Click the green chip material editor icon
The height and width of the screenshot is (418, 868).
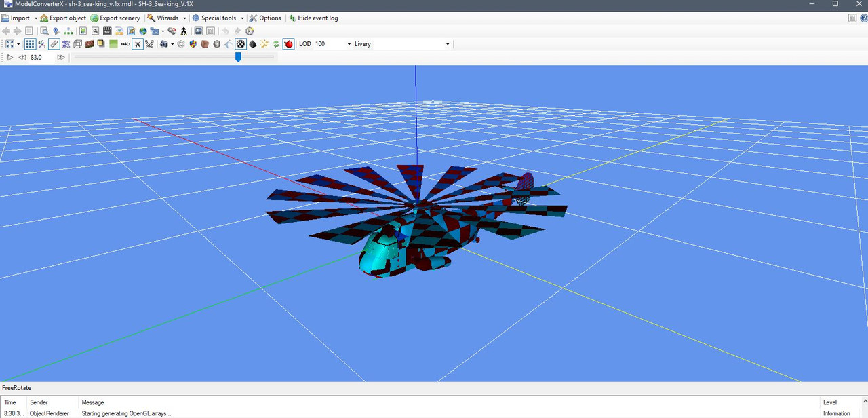83,31
